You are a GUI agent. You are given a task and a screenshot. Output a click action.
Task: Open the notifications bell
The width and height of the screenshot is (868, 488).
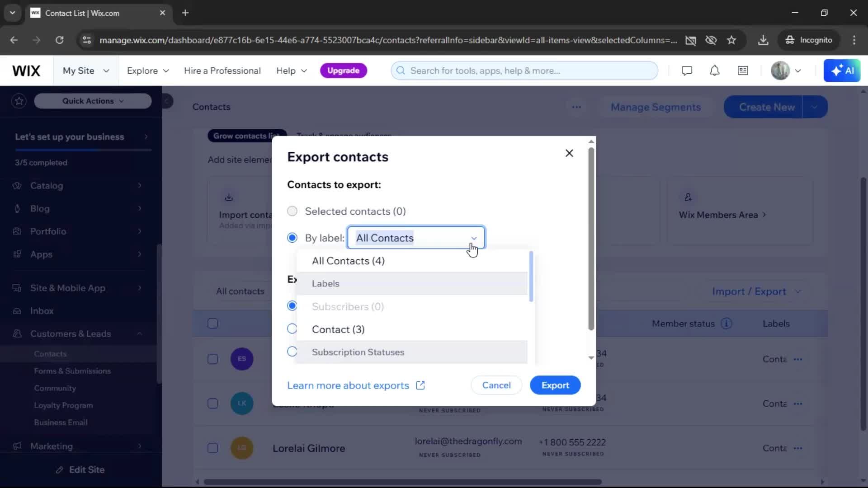pos(714,70)
